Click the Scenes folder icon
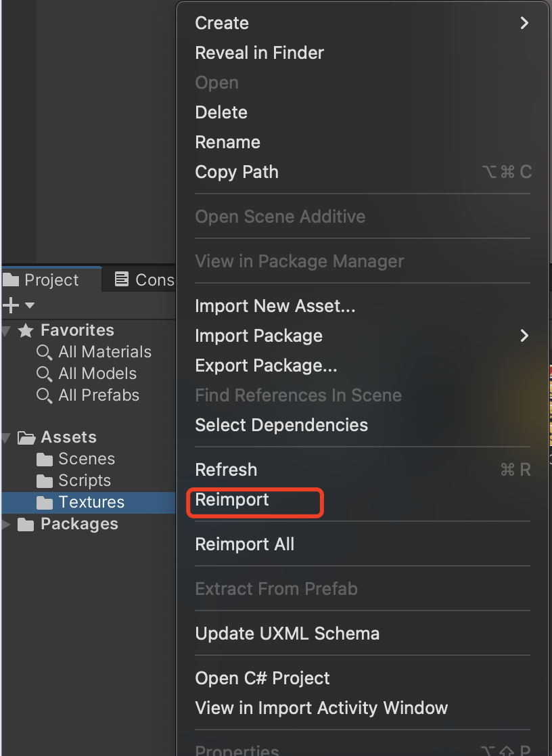The height and width of the screenshot is (756, 552). (x=45, y=460)
